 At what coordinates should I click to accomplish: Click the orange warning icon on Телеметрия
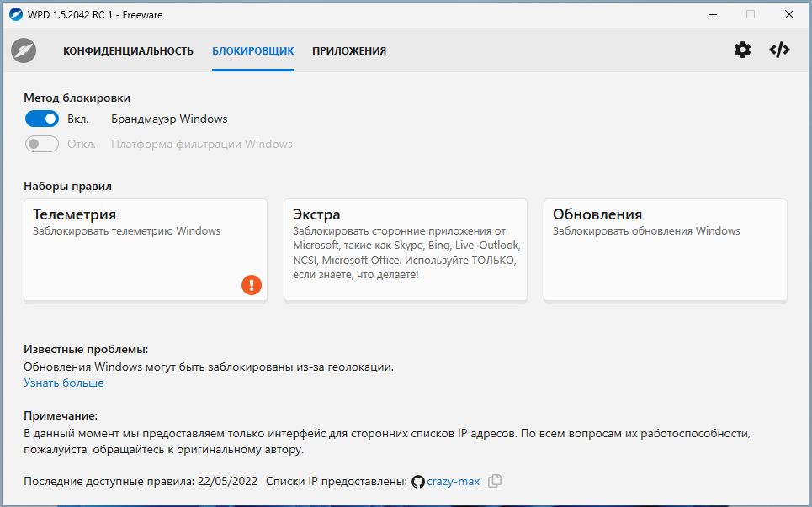[x=252, y=285]
